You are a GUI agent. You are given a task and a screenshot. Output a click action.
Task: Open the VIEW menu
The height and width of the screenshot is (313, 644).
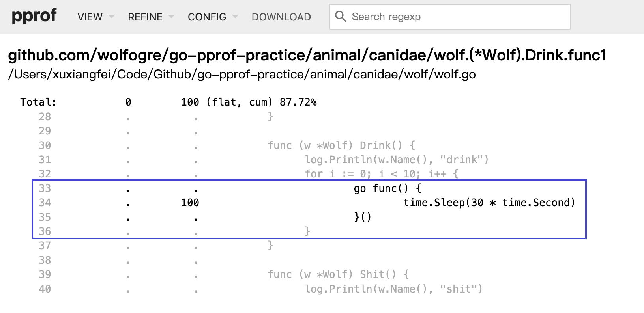coord(90,17)
